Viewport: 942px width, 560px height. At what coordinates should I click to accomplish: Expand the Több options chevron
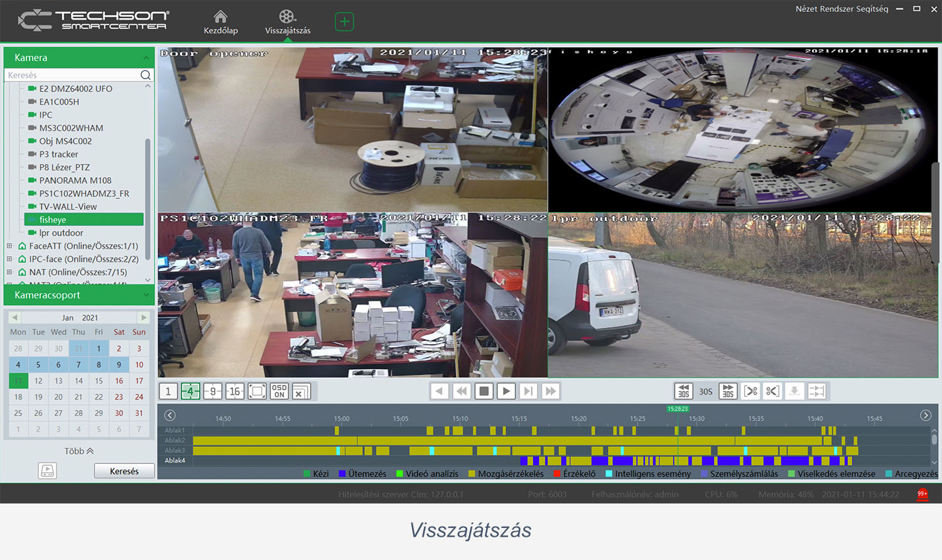(79, 451)
